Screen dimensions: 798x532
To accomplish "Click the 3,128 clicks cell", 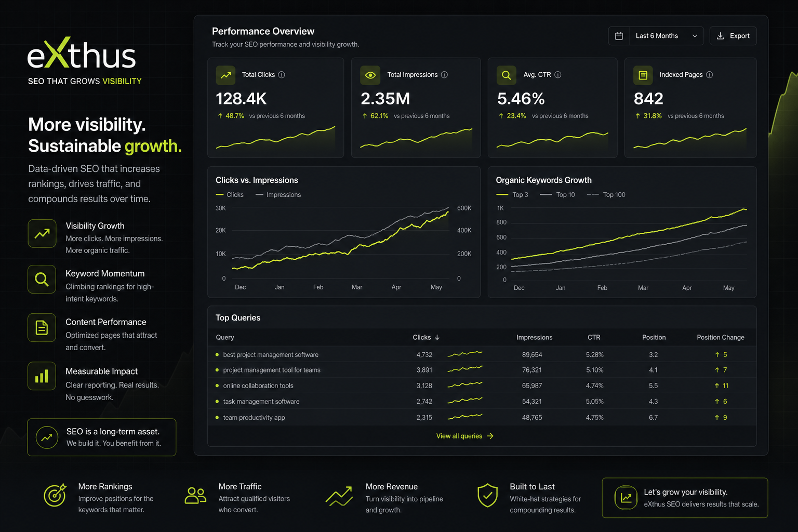I will click(424, 385).
